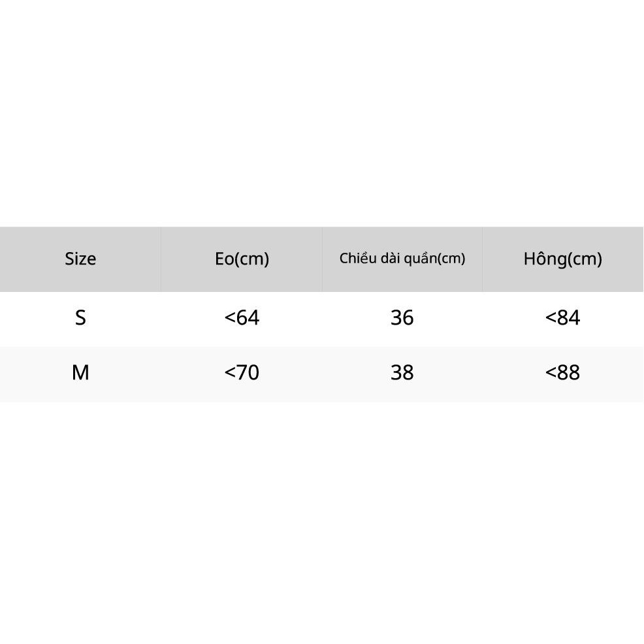644x644 pixels.
Task: Click M row background between <70 and 38
Action: (x=322, y=373)
